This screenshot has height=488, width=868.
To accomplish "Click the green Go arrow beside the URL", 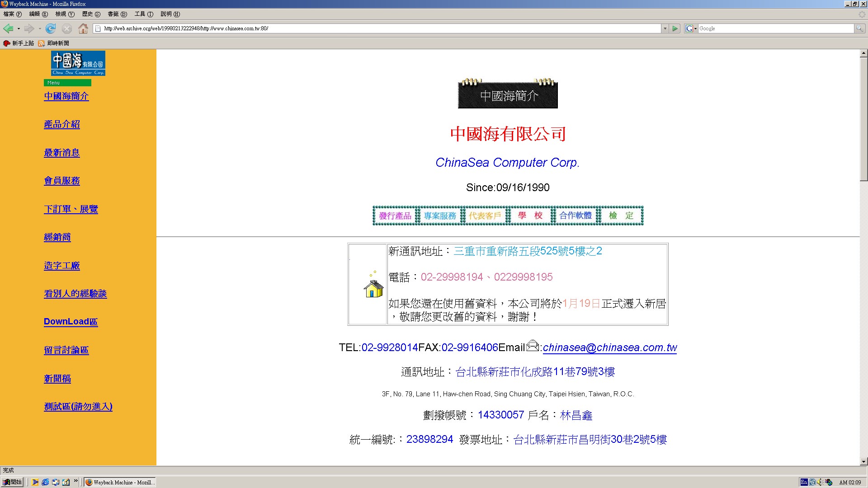I will pos(675,28).
